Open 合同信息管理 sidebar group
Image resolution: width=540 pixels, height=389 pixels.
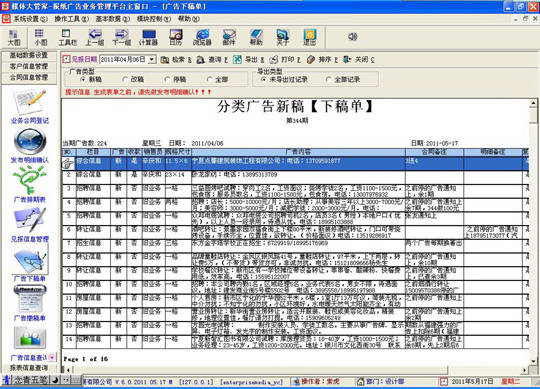point(29,77)
